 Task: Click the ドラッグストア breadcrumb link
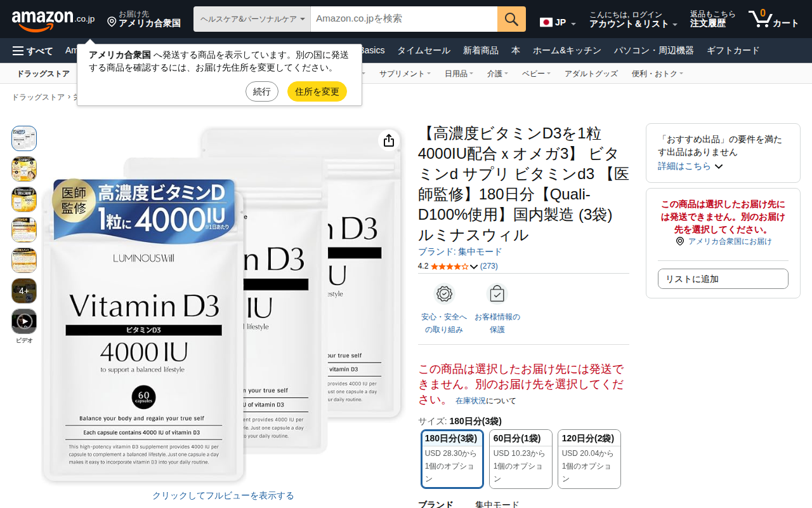38,97
